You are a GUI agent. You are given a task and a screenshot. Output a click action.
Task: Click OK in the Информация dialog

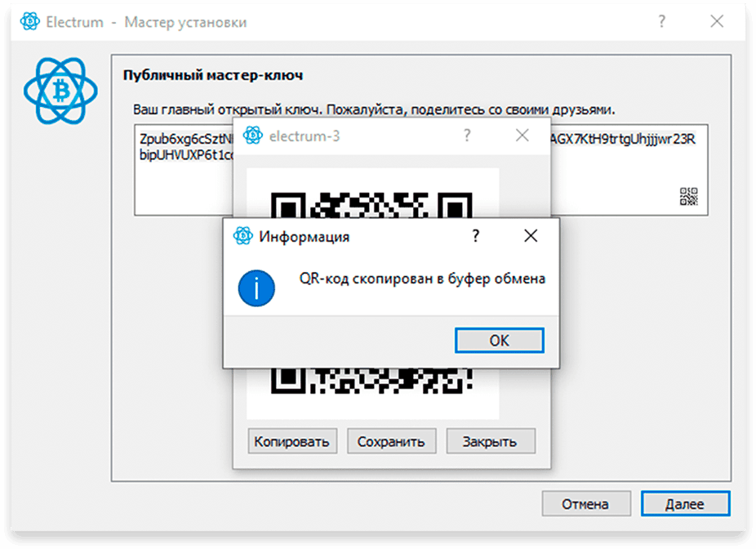499,341
